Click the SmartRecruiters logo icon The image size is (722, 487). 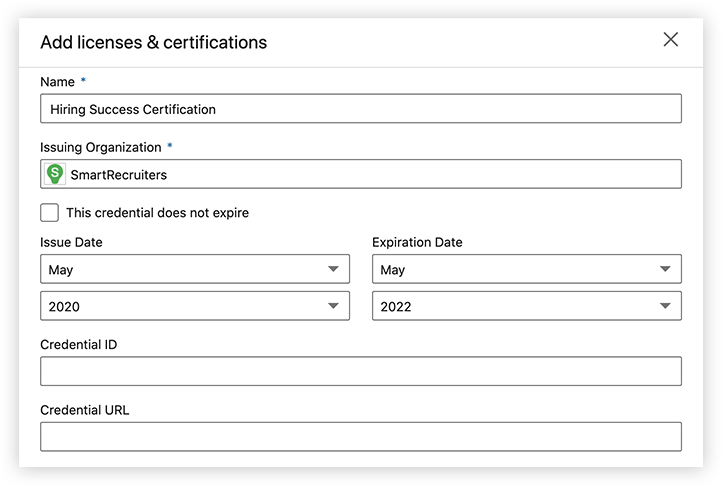(55, 174)
